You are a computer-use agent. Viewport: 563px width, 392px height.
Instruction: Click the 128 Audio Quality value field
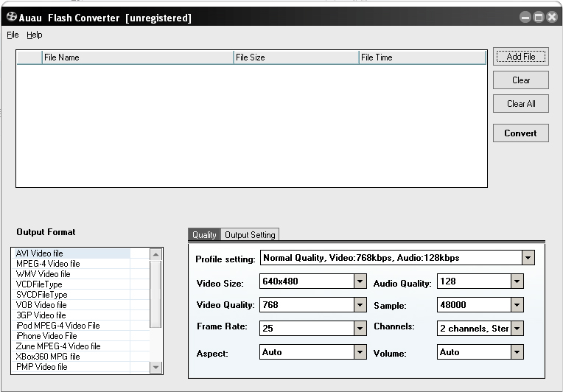coord(474,281)
